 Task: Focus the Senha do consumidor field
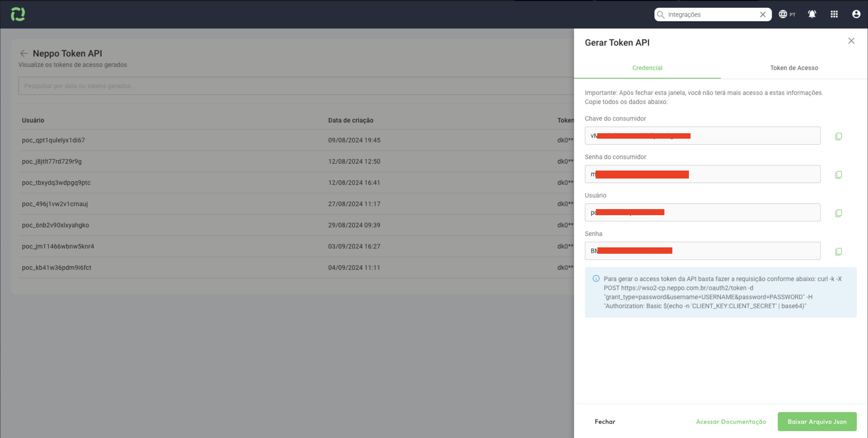[703, 174]
